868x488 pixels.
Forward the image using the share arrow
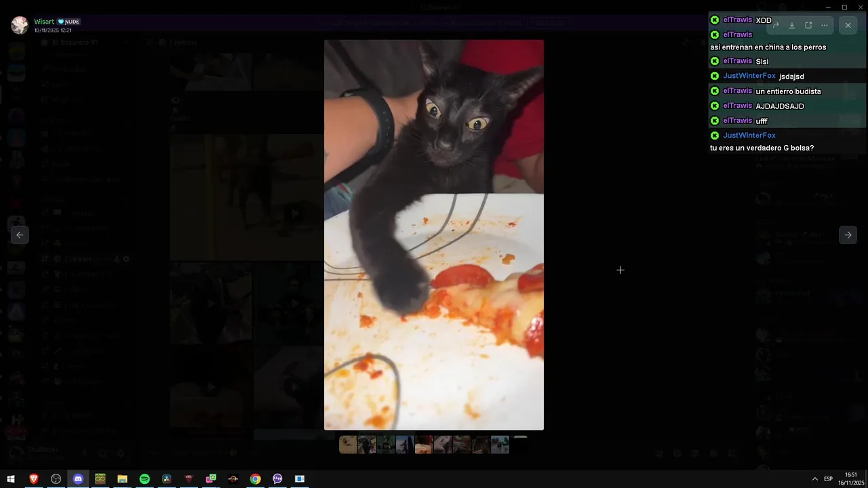pos(776,25)
